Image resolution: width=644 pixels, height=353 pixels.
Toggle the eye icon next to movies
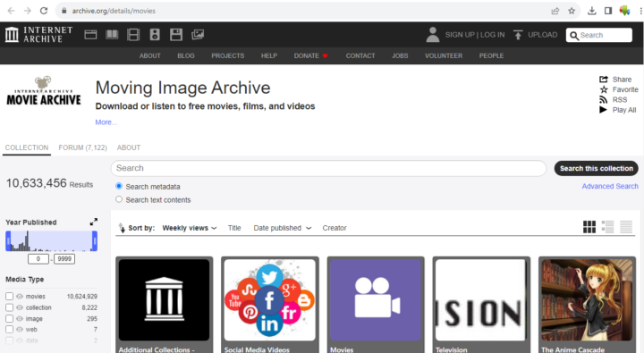point(20,297)
